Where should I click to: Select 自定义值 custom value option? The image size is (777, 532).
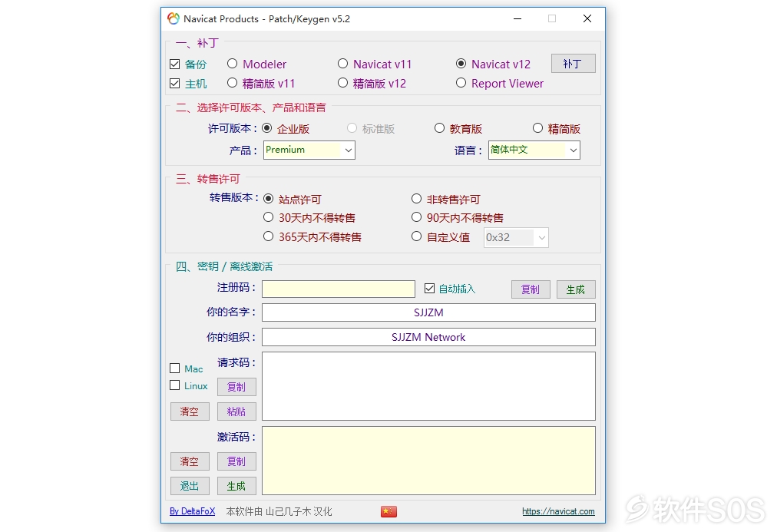click(x=416, y=236)
